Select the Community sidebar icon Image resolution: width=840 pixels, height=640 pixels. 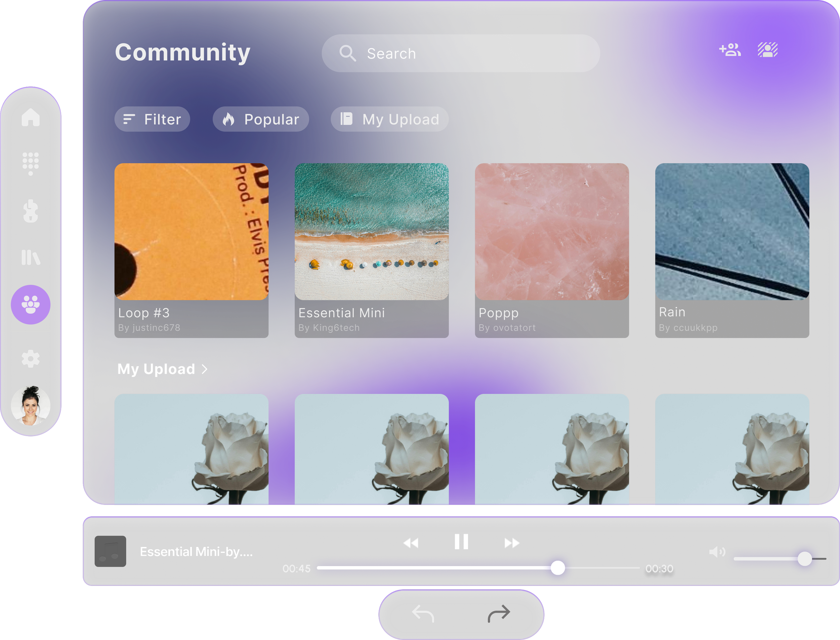31,304
